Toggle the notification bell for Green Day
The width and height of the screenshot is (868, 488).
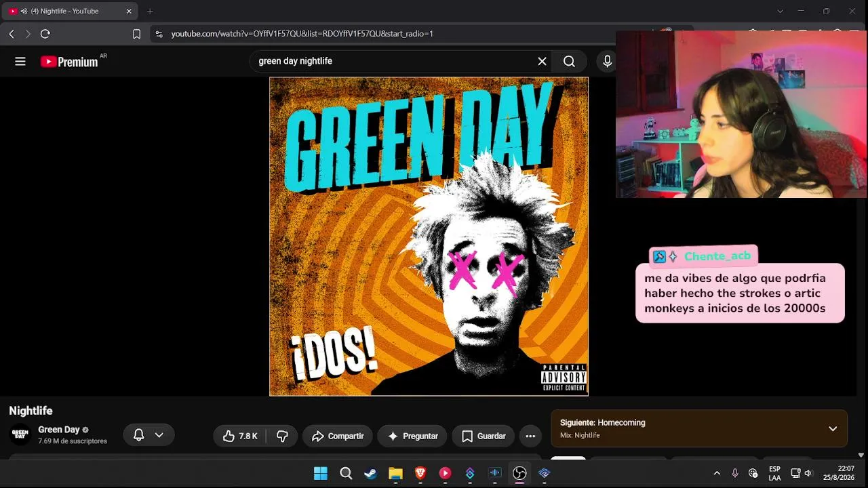click(138, 435)
